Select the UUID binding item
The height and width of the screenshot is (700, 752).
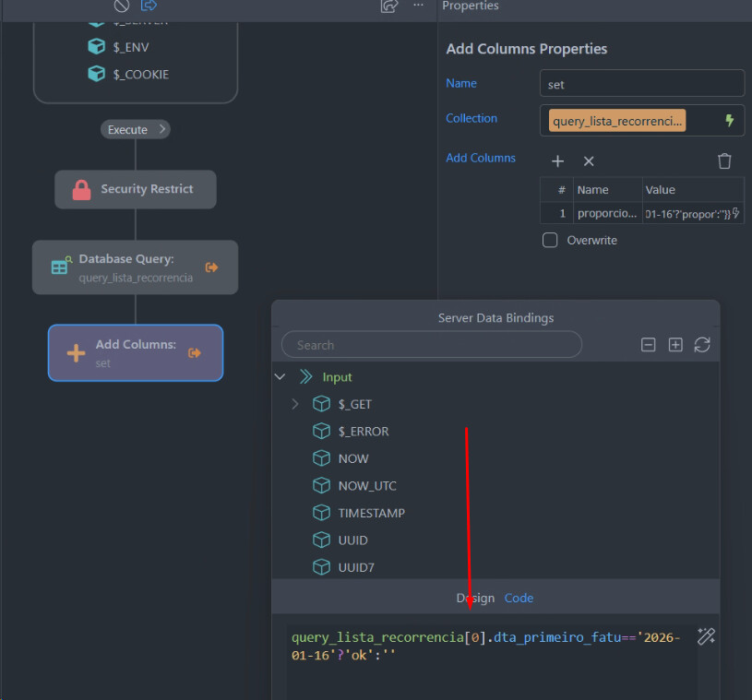coord(352,540)
